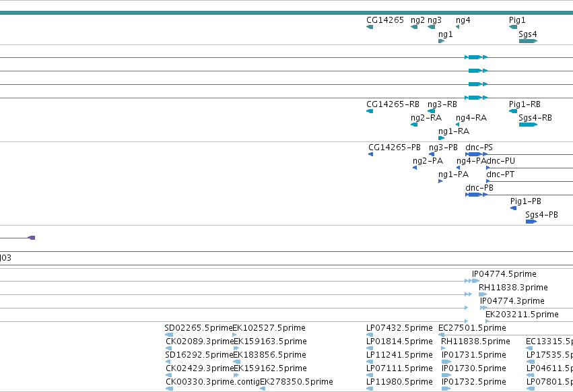Viewport: 573px width, 392px height.
Task: Select the Sgs4-PB protein label
Action: click(x=541, y=215)
